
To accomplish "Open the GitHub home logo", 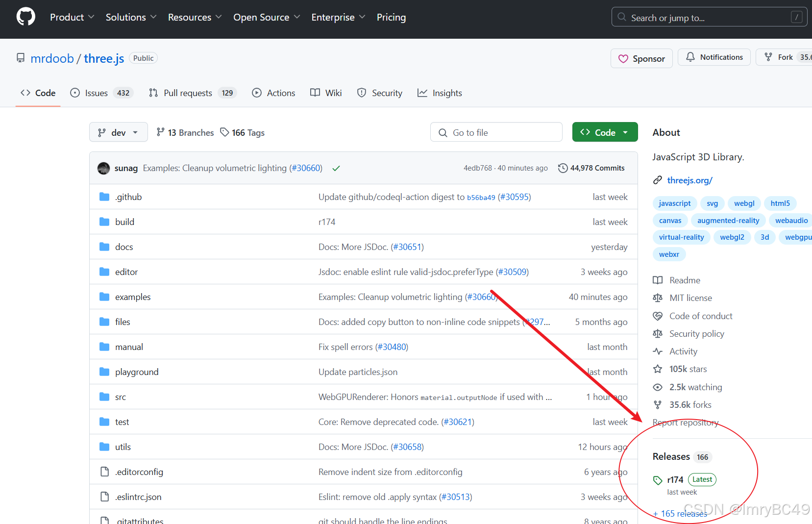I will (25, 17).
